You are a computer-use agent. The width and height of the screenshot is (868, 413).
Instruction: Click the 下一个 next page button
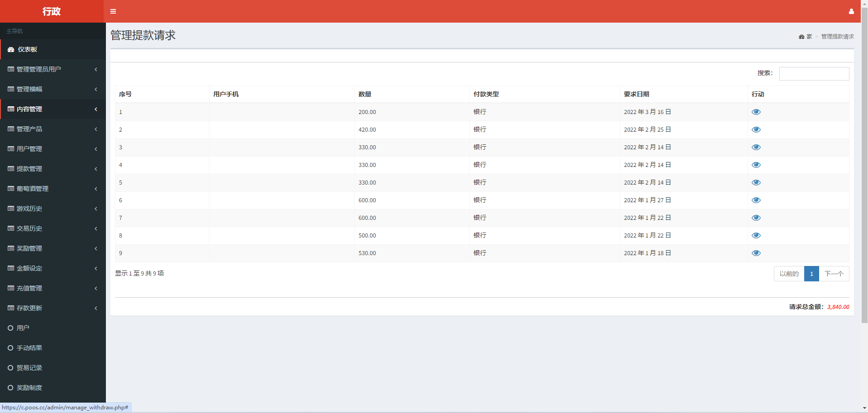click(x=834, y=274)
